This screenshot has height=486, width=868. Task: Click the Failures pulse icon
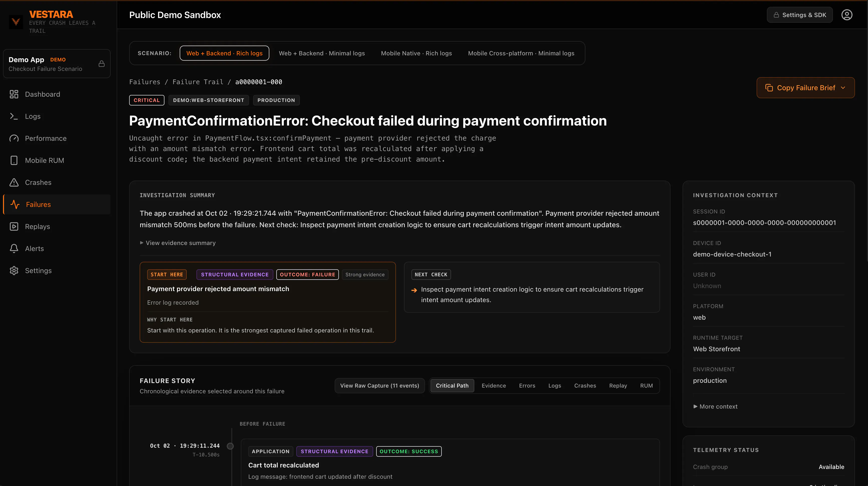coord(15,204)
